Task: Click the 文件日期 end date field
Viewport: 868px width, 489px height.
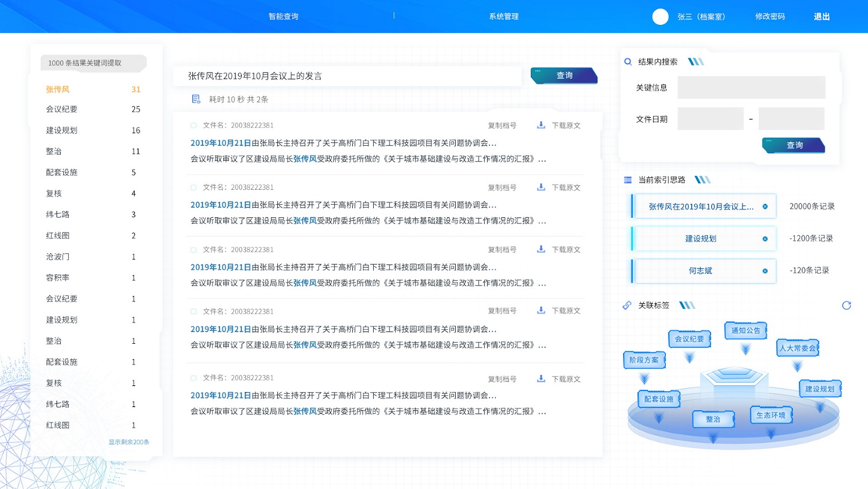Action: point(791,118)
